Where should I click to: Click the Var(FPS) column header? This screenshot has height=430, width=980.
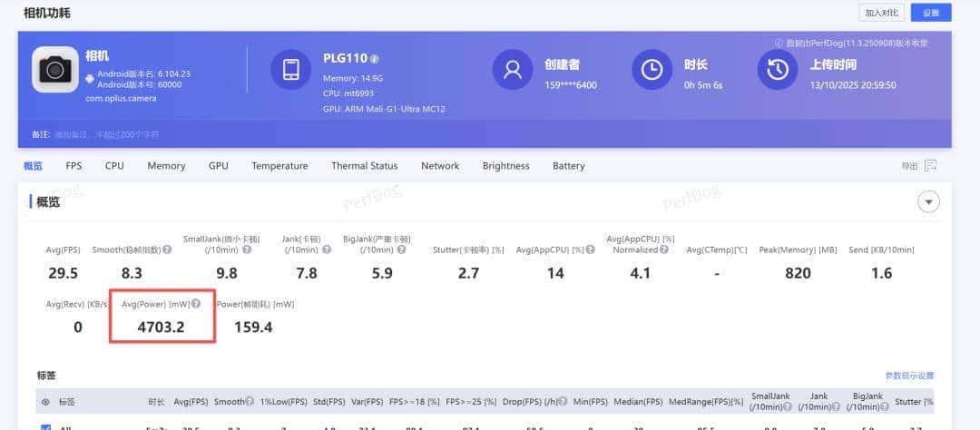pos(367,402)
